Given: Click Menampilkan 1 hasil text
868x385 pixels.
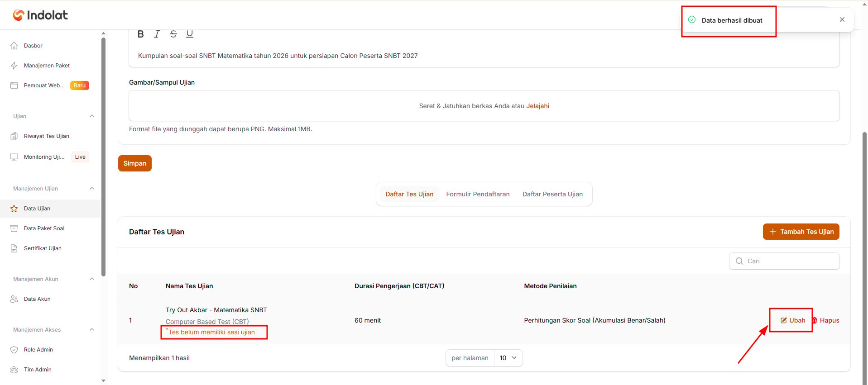Looking at the screenshot, I should coord(159,358).
